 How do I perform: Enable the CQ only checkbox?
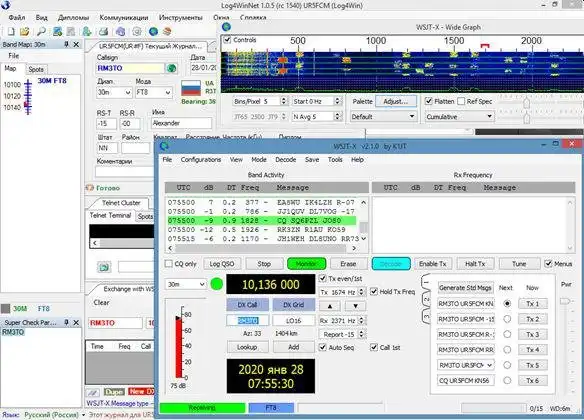tap(169, 264)
